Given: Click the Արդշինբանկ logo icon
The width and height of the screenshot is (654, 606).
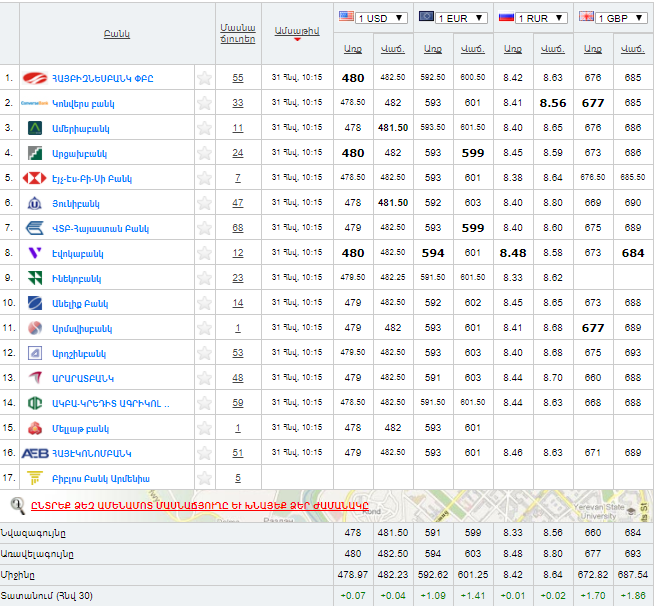Looking at the screenshot, I should click(x=35, y=353).
